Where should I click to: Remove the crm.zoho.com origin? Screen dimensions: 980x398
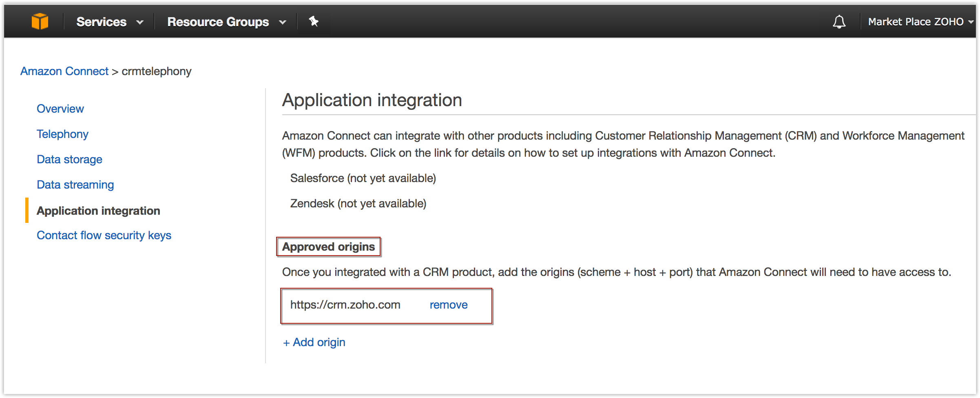point(449,305)
